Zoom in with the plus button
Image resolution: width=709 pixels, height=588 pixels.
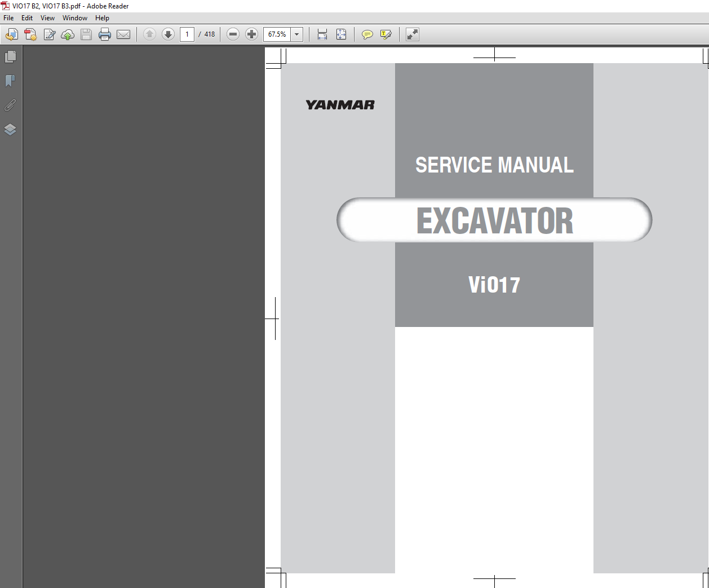pos(252,34)
